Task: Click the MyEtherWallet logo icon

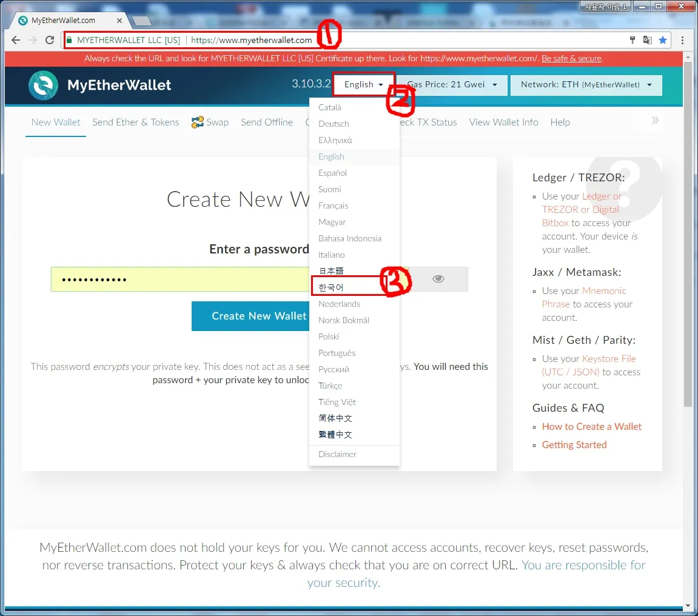Action: (43, 85)
